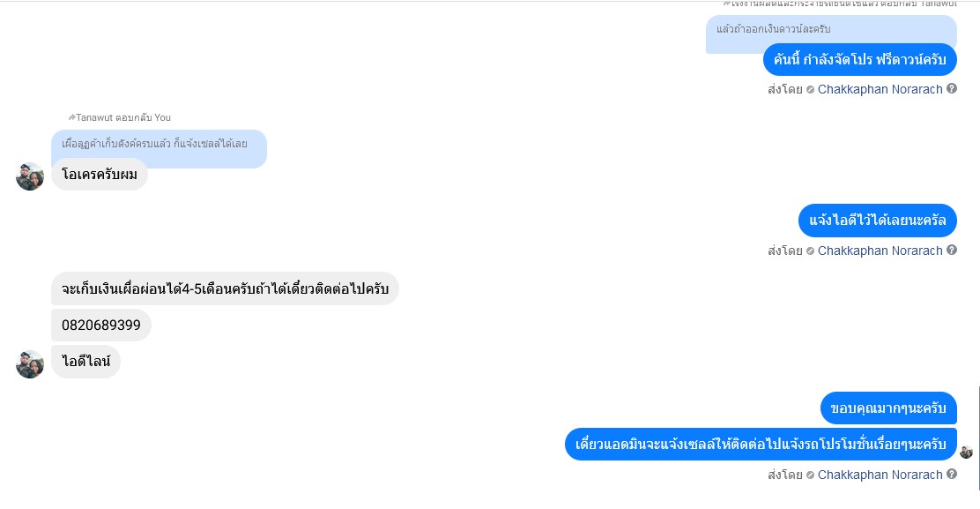This screenshot has width=980, height=509.
Task: Open Chakkaphan Norarach link below last message
Action: coord(880,475)
